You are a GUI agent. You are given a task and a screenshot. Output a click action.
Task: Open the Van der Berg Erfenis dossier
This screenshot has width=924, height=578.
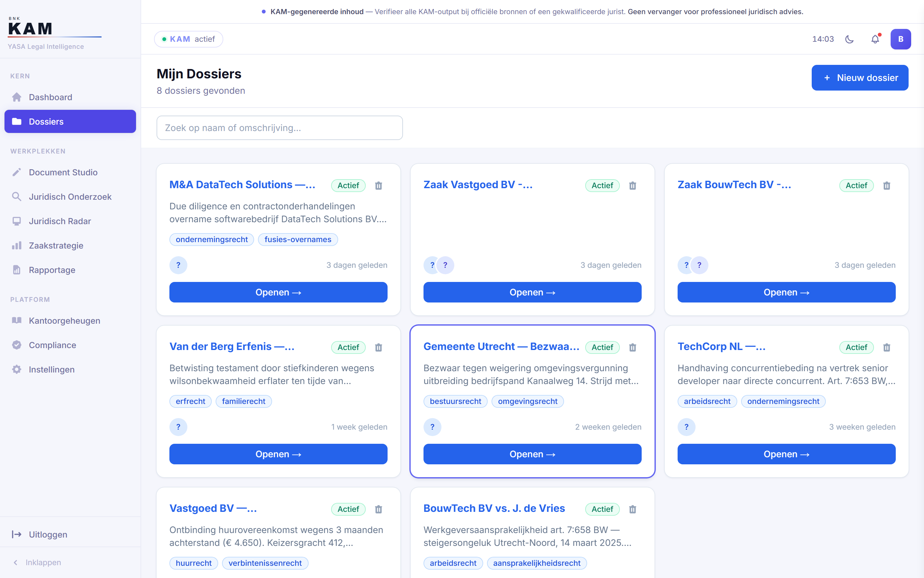[x=278, y=454]
